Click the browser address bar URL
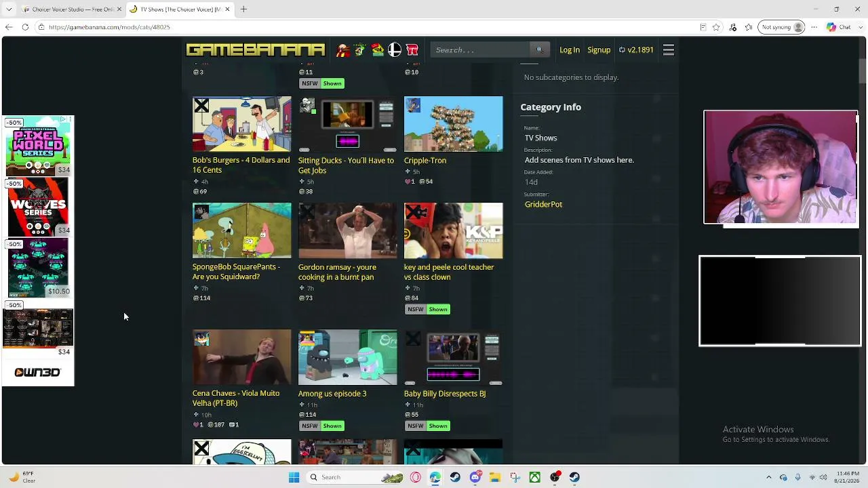This screenshot has height=488, width=868. click(x=109, y=27)
